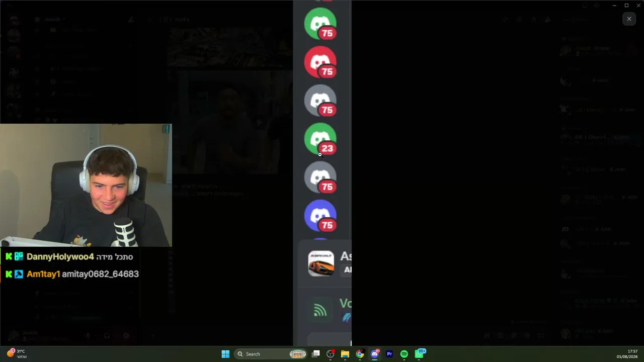Maximize the Discord window

click(x=626, y=6)
